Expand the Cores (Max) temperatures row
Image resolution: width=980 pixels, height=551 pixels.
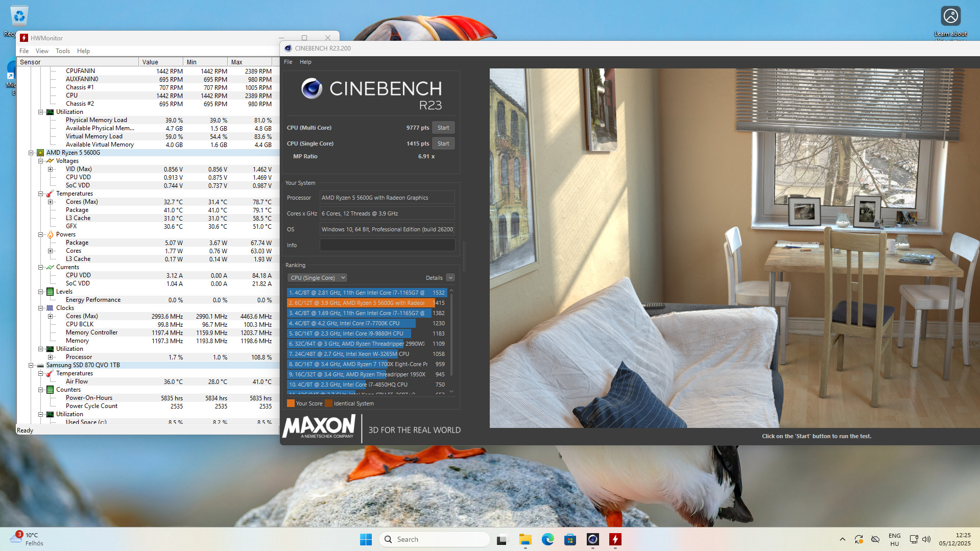[x=50, y=202]
